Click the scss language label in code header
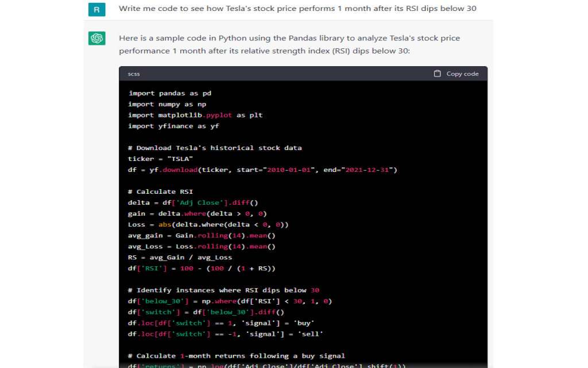The height and width of the screenshot is (368, 588). click(134, 74)
